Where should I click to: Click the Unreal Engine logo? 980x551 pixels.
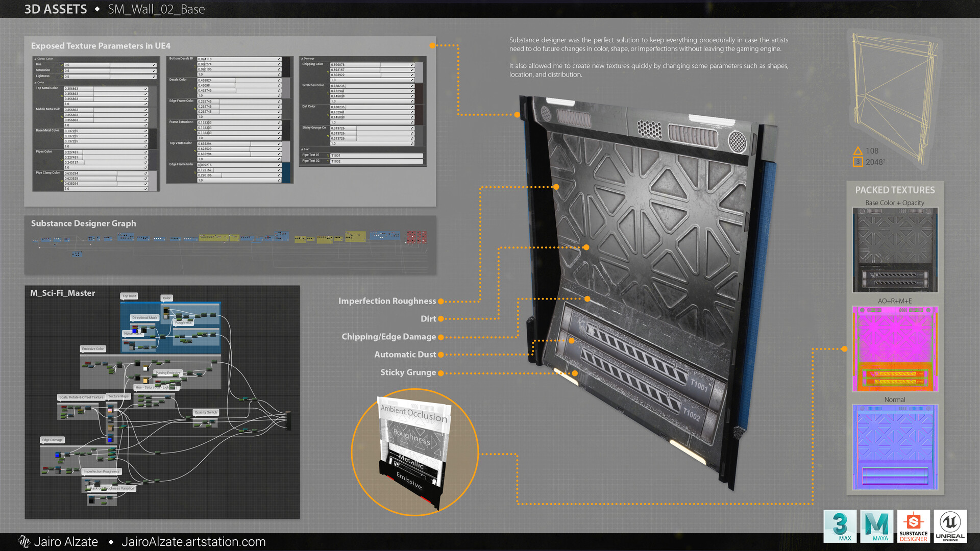[x=950, y=526]
